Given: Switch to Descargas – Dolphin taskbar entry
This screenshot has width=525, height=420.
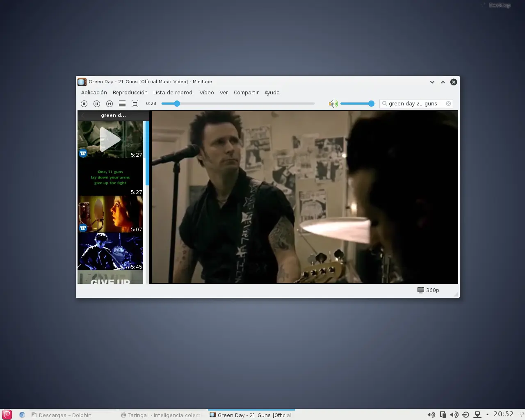Looking at the screenshot, I should pyautogui.click(x=73, y=415).
